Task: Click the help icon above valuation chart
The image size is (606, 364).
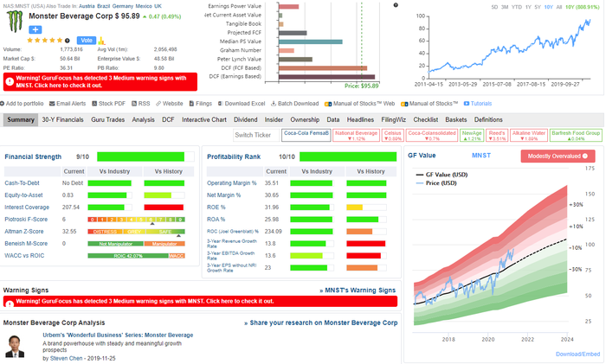Action: point(396,5)
